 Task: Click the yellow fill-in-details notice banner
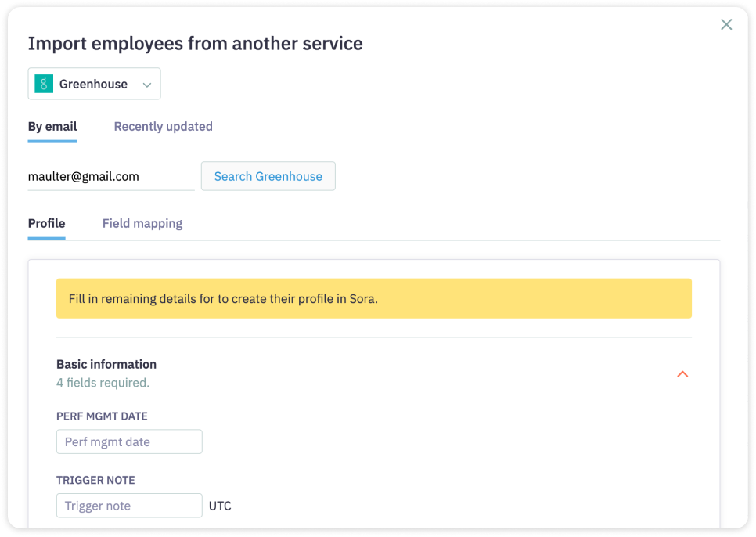coord(374,298)
